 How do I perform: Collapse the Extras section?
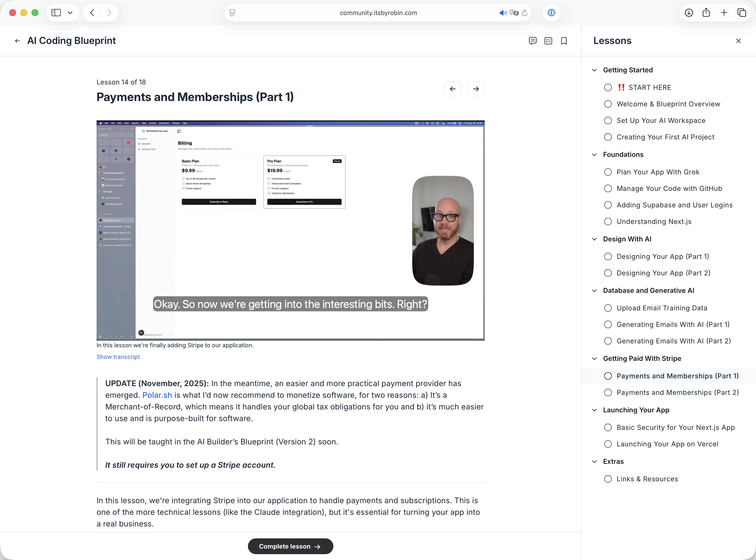click(595, 461)
